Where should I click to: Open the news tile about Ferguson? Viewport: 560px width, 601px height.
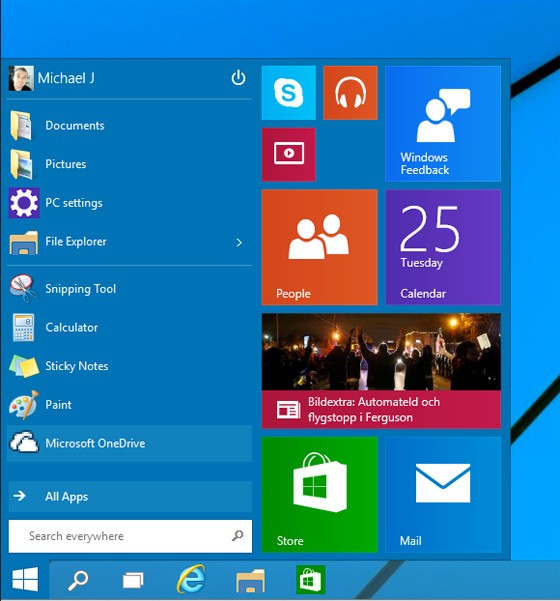pyautogui.click(x=381, y=371)
